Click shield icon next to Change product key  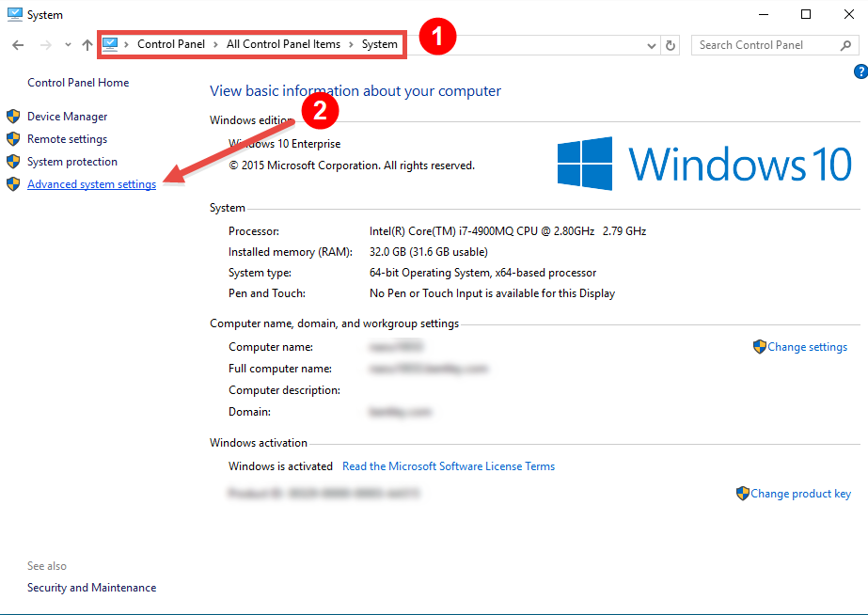(742, 493)
